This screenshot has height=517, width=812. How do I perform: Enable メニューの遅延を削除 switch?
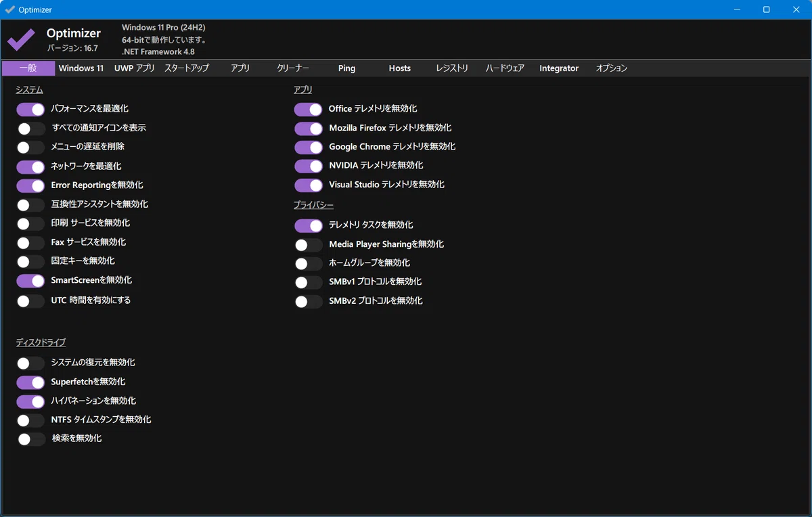pyautogui.click(x=30, y=147)
